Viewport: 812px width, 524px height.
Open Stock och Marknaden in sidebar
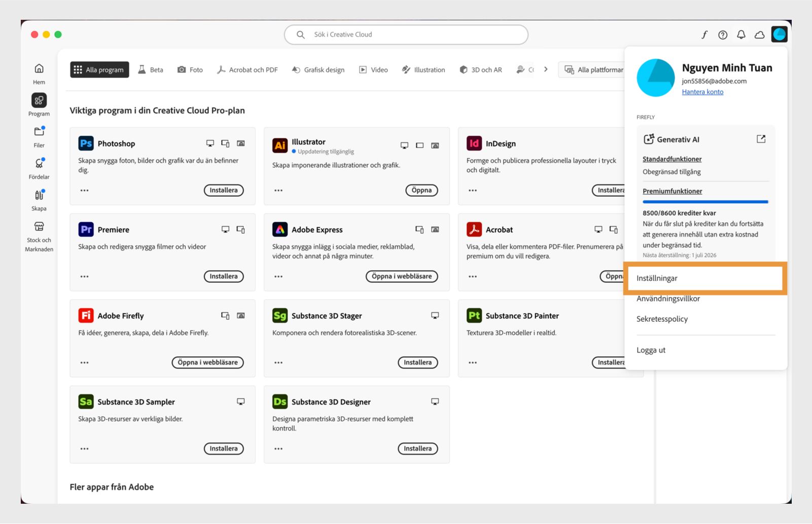39,227
